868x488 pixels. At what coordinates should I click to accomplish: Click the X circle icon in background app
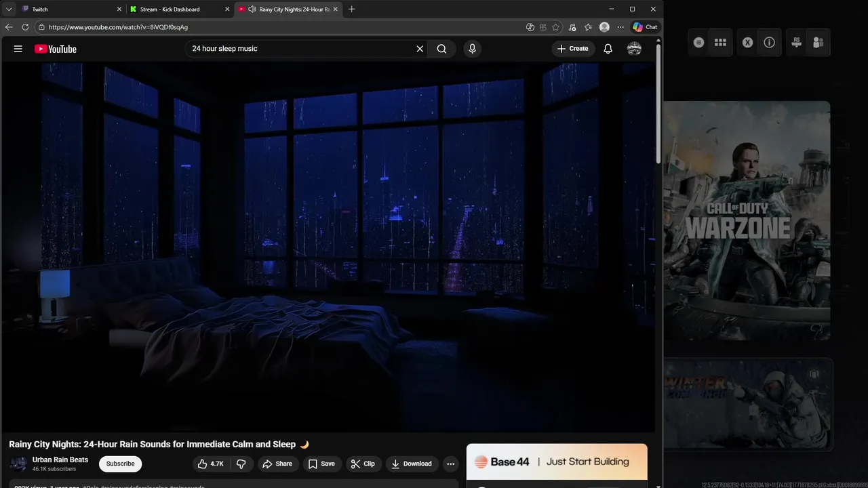pyautogui.click(x=747, y=42)
